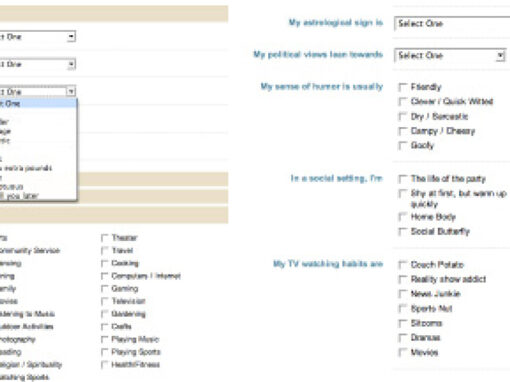Expand the political views dropdown arrow
Viewport: 510px width, 382px height.
pyautogui.click(x=500, y=56)
